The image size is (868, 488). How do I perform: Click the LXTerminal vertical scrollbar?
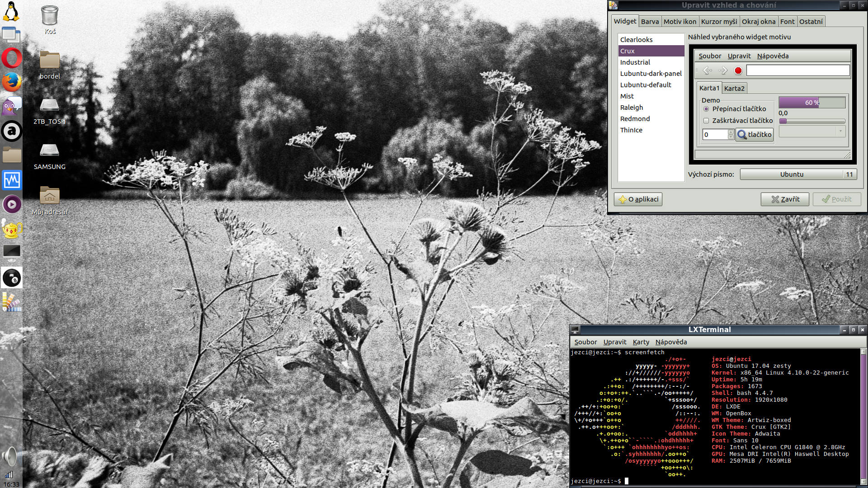[863, 416]
